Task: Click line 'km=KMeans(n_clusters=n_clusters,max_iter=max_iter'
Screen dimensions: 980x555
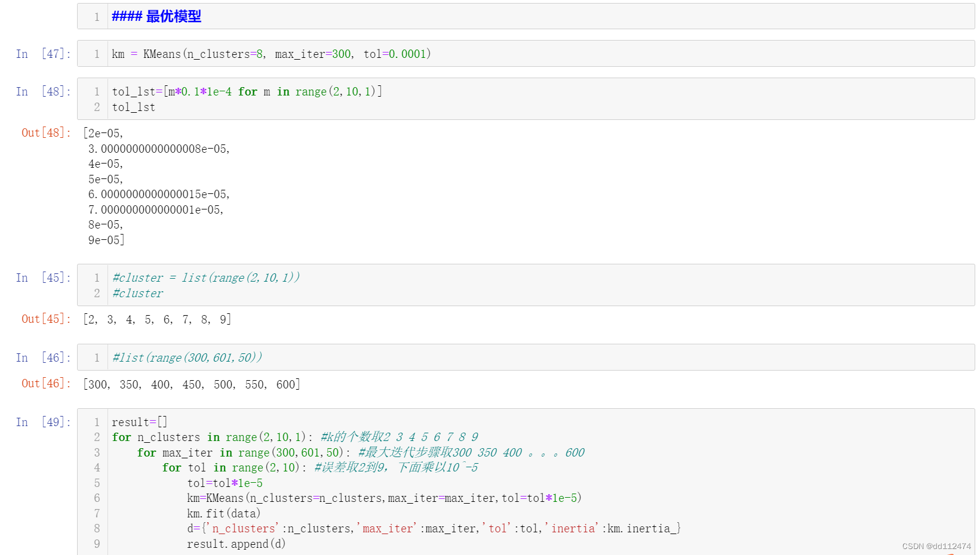Action: (x=384, y=498)
